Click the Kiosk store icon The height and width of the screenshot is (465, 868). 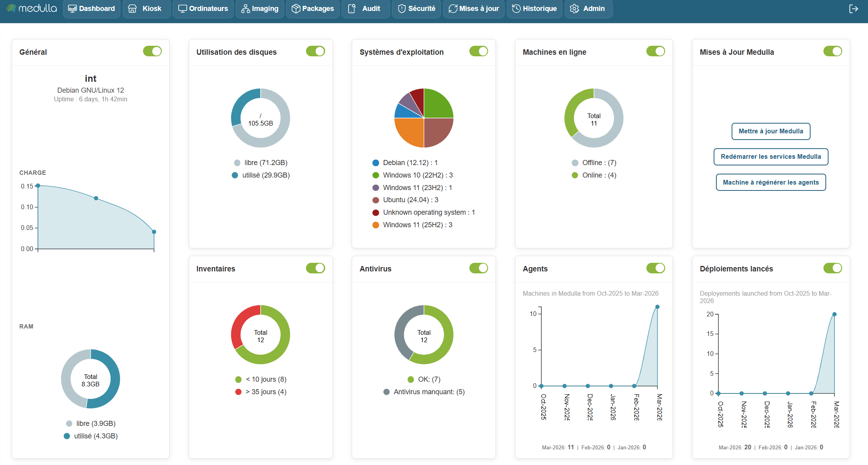click(132, 9)
